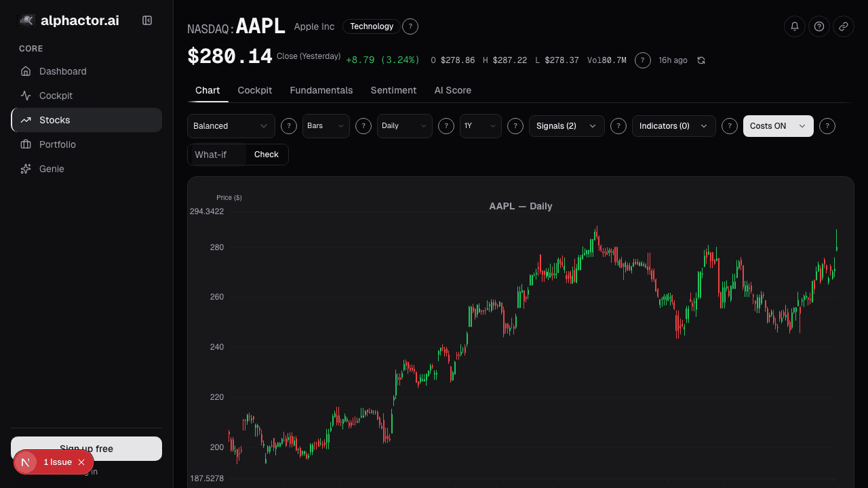The height and width of the screenshot is (488, 868).
Task: Focus the What-if input field
Action: point(217,155)
